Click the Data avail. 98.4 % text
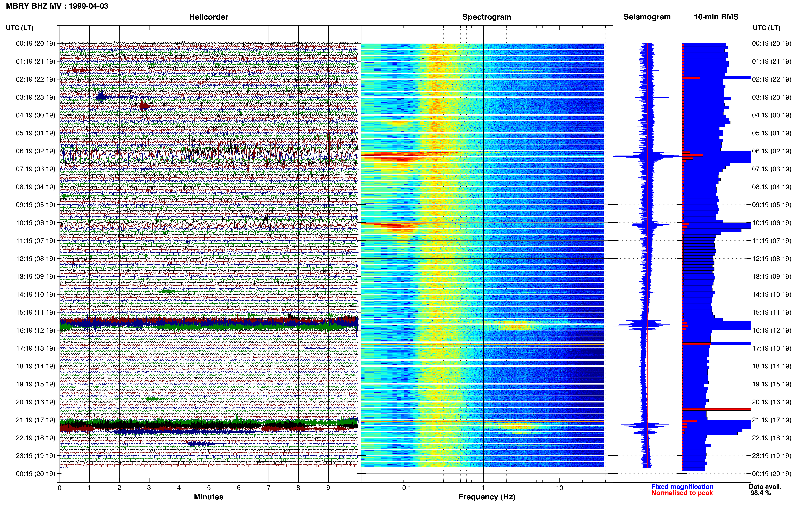 point(765,490)
